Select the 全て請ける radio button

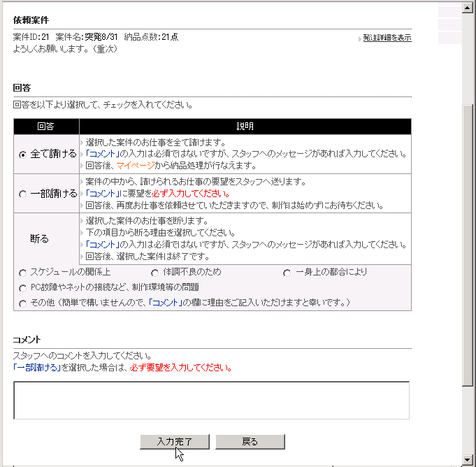tap(23, 155)
